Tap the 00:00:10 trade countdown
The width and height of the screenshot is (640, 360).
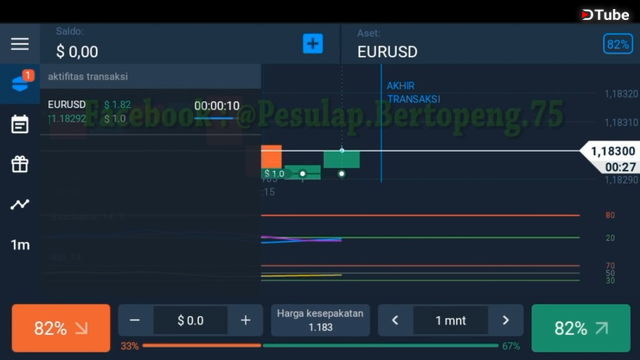pos(217,106)
